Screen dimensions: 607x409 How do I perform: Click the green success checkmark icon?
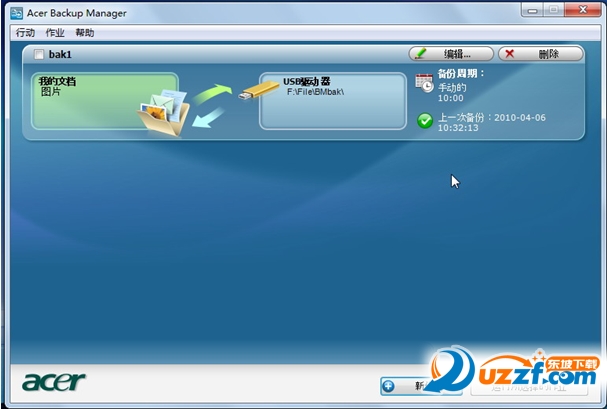tap(425, 120)
